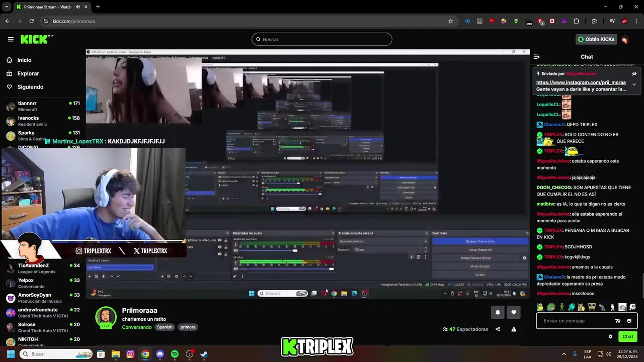
Task: Open chat settings gear
Action: tap(610, 337)
